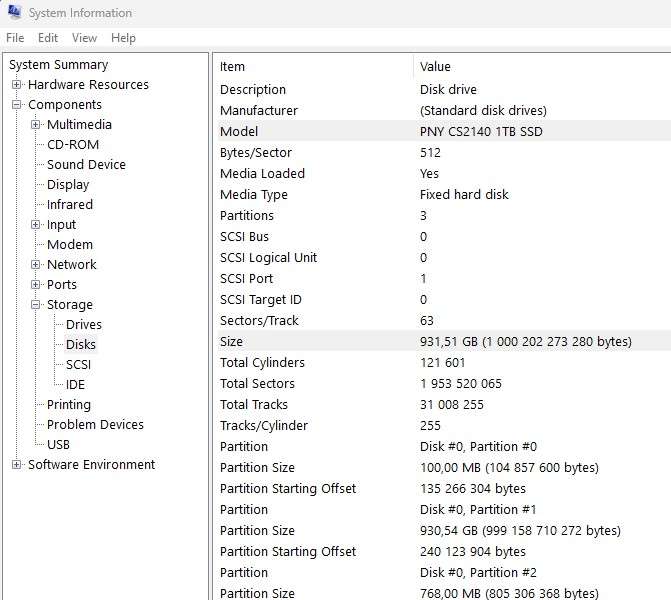Open the Edit menu

coord(48,38)
